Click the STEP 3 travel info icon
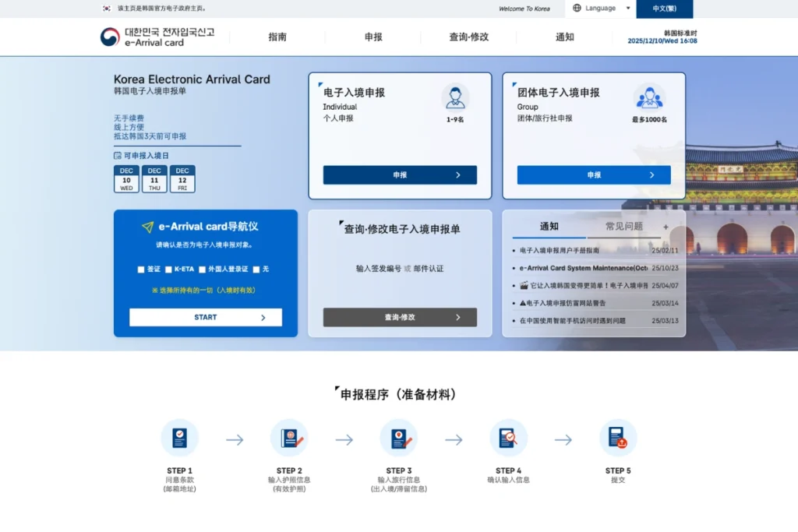 (399, 437)
